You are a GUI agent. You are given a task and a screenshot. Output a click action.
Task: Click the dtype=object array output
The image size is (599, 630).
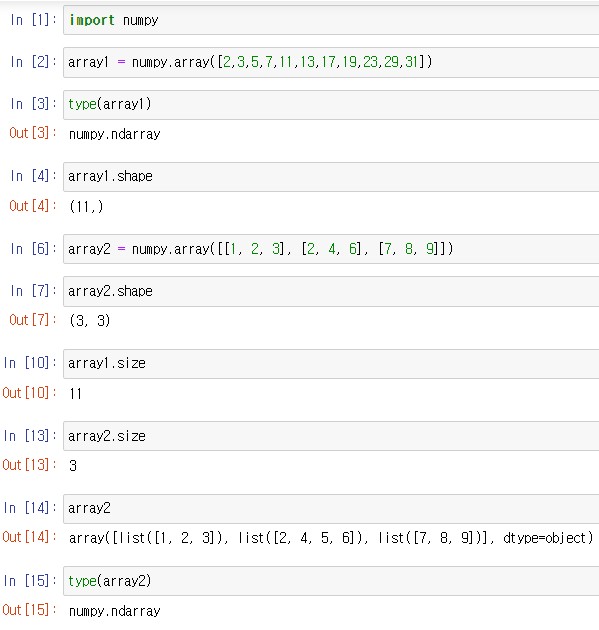coord(331,538)
